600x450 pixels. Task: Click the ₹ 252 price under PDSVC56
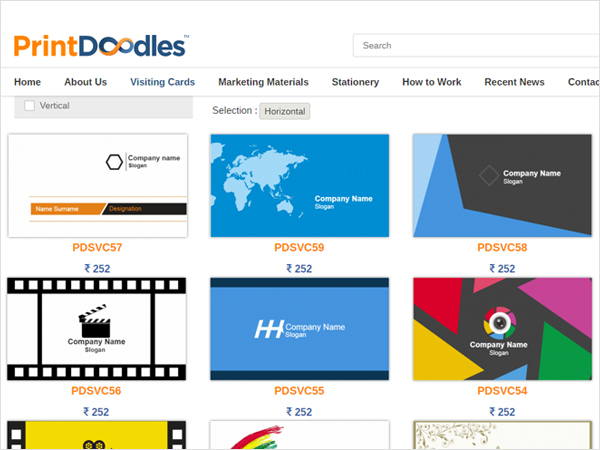coord(96,412)
